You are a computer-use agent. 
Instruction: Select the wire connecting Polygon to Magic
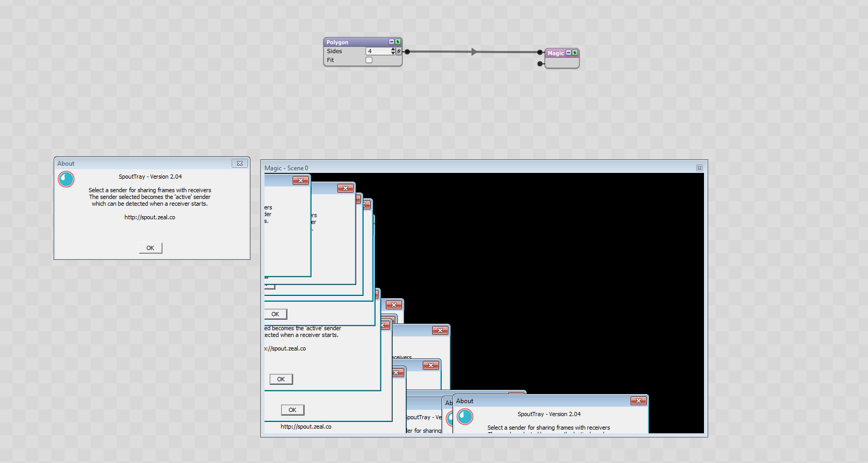pos(474,52)
